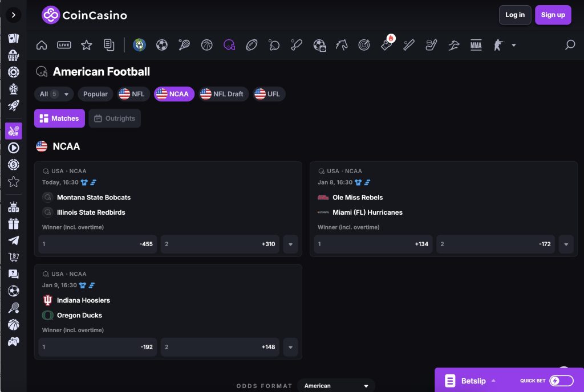Open the MMA sports category

pos(476,45)
